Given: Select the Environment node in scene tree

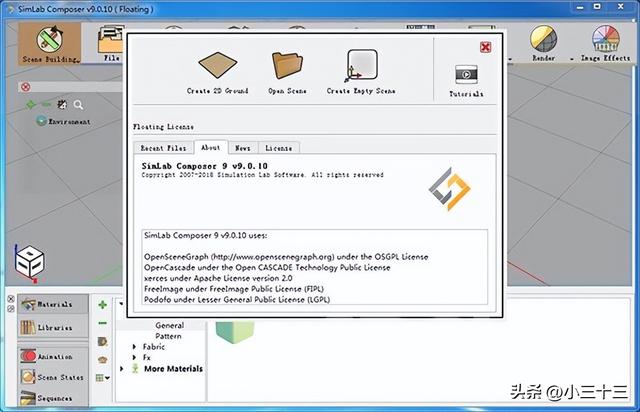Looking at the screenshot, I should [x=64, y=121].
